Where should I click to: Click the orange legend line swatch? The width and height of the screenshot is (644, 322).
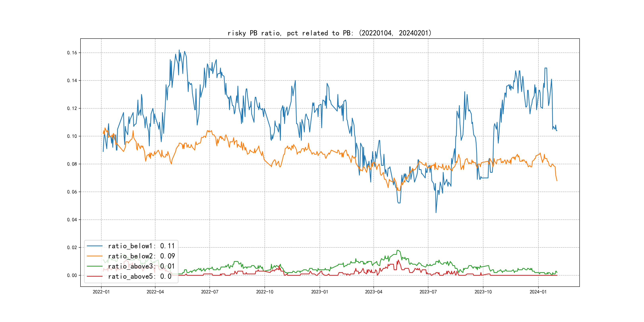94,256
